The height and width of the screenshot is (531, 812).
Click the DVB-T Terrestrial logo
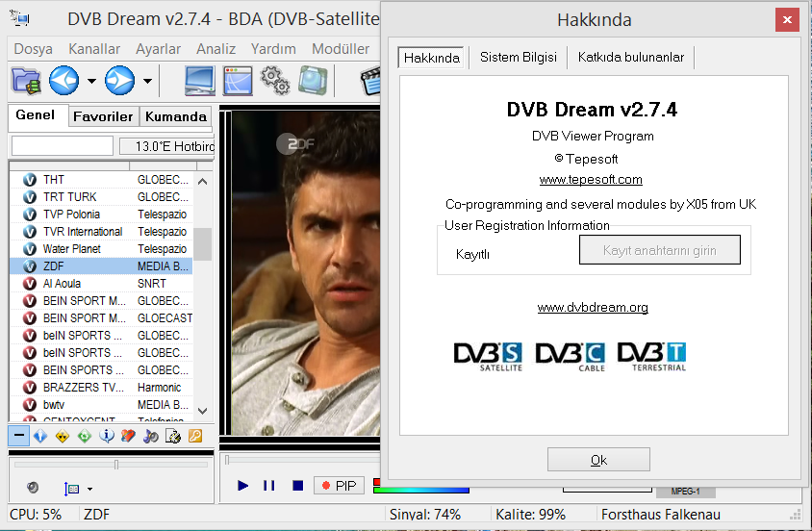[651, 357]
